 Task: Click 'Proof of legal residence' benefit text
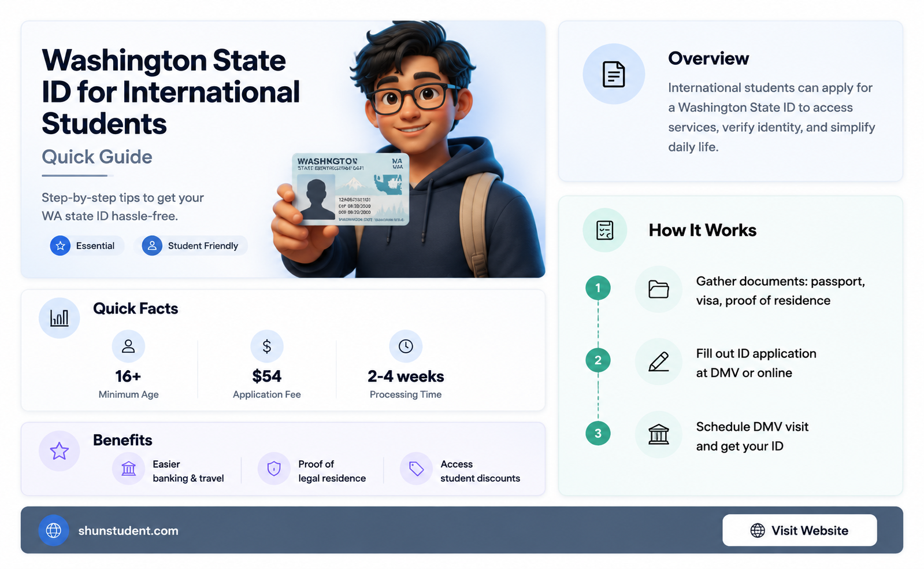(332, 471)
